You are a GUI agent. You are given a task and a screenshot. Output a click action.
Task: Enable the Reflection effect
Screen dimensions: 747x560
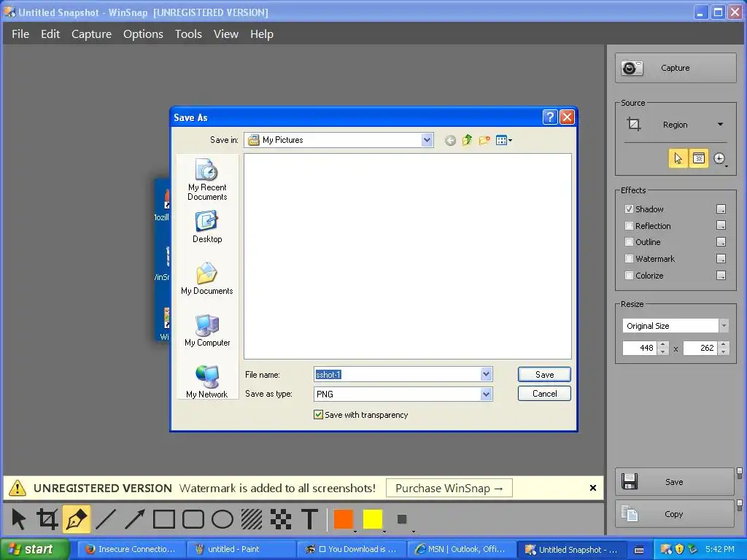[629, 226]
